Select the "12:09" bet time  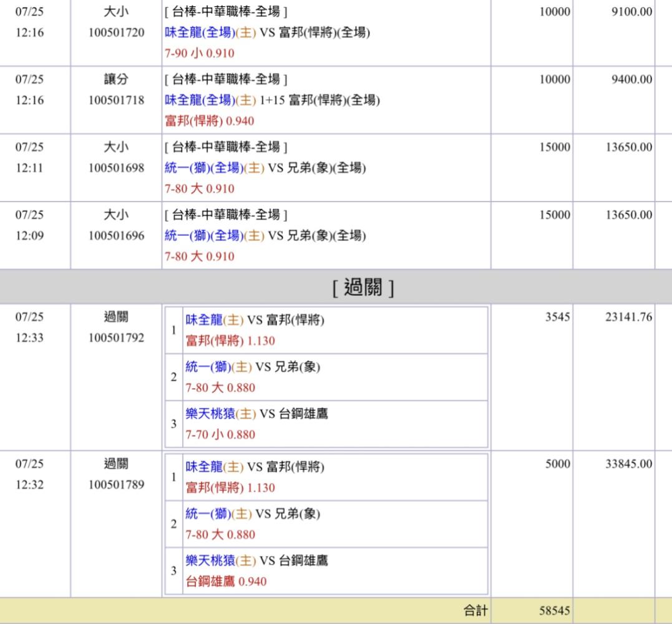pyautogui.click(x=29, y=236)
